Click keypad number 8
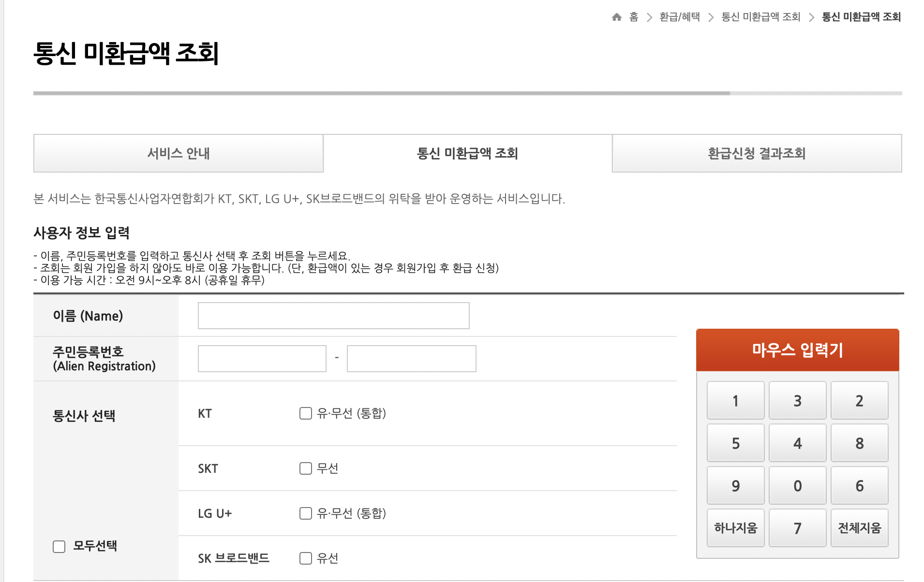This screenshot has height=582, width=924. click(859, 443)
